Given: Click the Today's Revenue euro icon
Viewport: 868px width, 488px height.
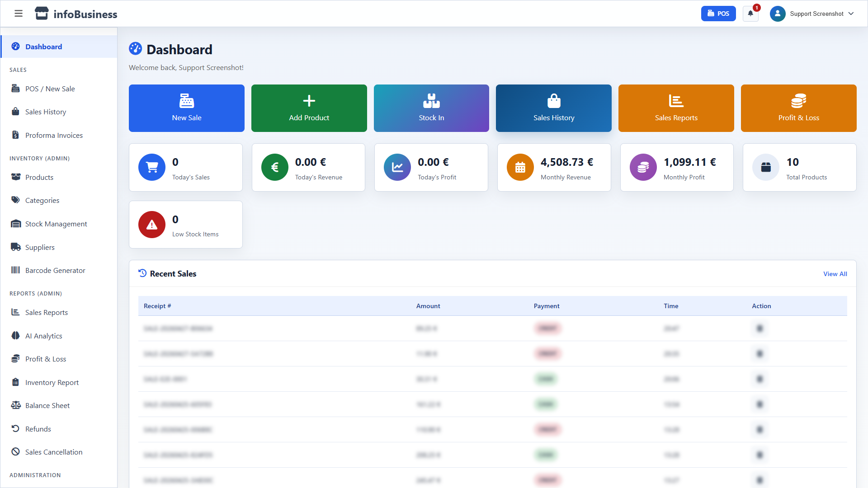Looking at the screenshot, I should (275, 167).
